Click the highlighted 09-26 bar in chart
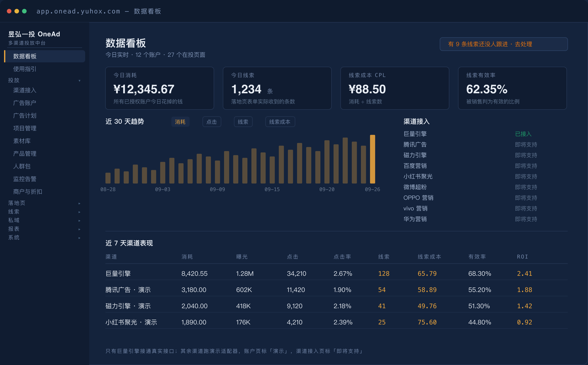The image size is (588, 365). 372,159
